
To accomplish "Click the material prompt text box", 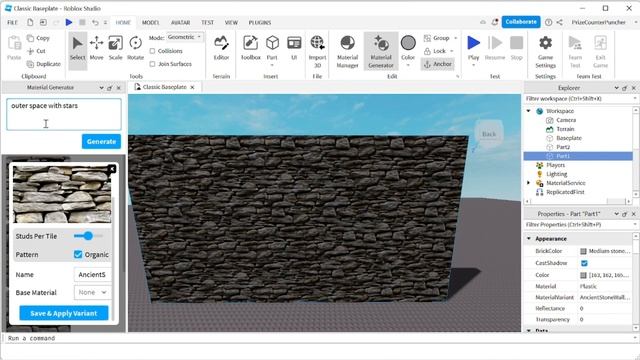I will (x=64, y=114).
